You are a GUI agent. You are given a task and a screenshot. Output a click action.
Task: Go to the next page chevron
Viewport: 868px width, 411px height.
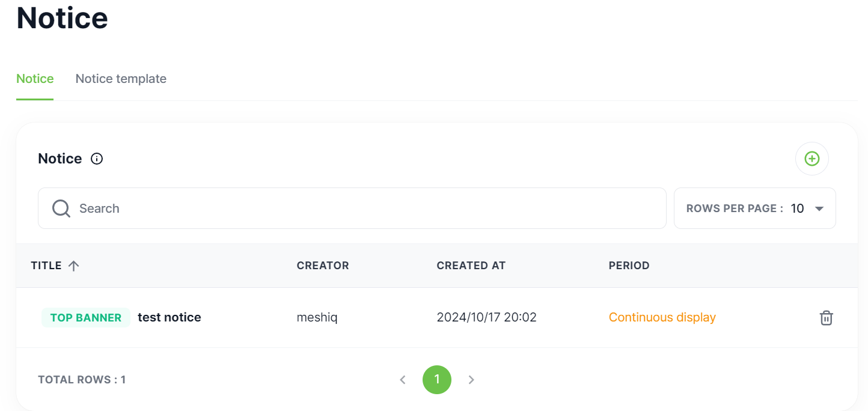coord(471,380)
